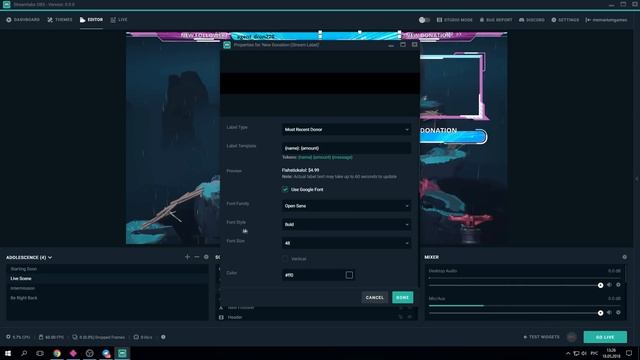Open the Live tab

click(119, 20)
